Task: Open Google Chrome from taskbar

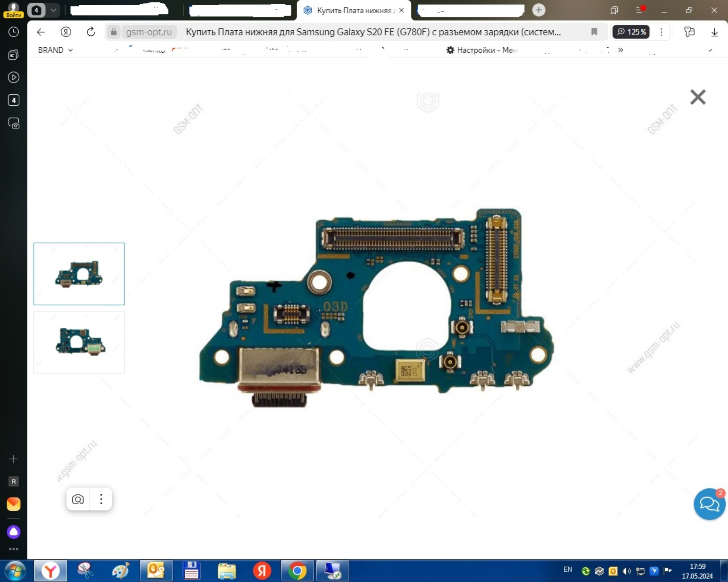Action: tap(297, 571)
